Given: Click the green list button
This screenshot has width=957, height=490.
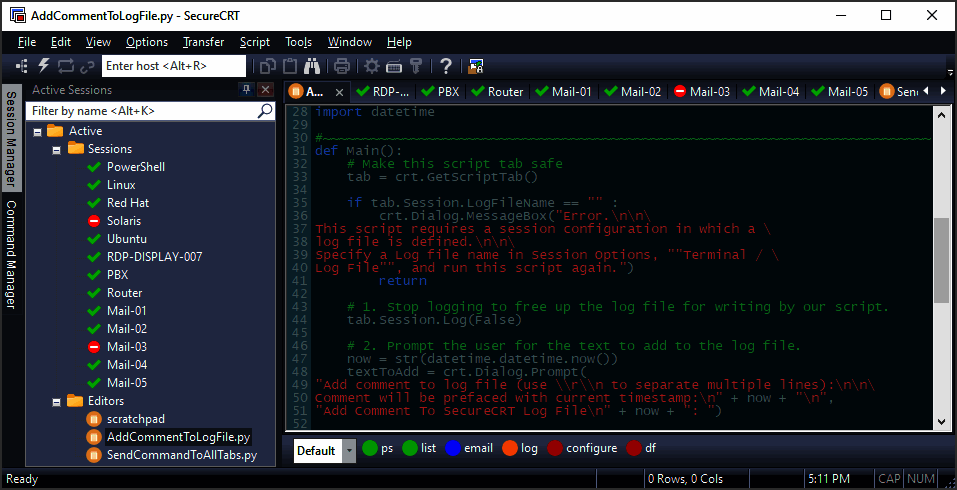Looking at the screenshot, I should tap(419, 448).
